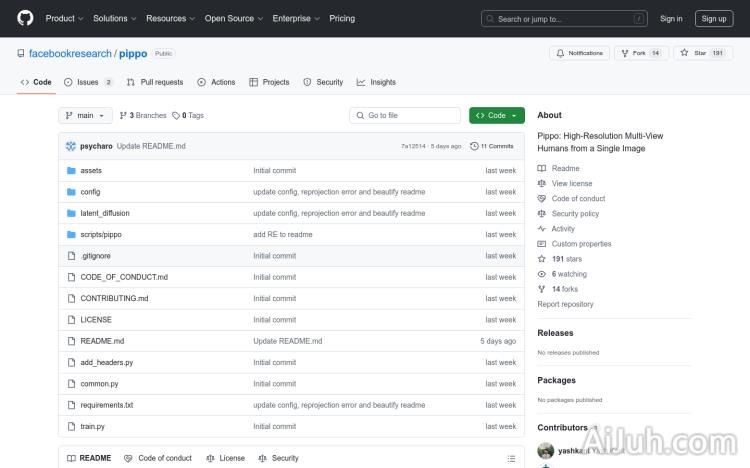Switch to the Pull requests tab

(155, 82)
